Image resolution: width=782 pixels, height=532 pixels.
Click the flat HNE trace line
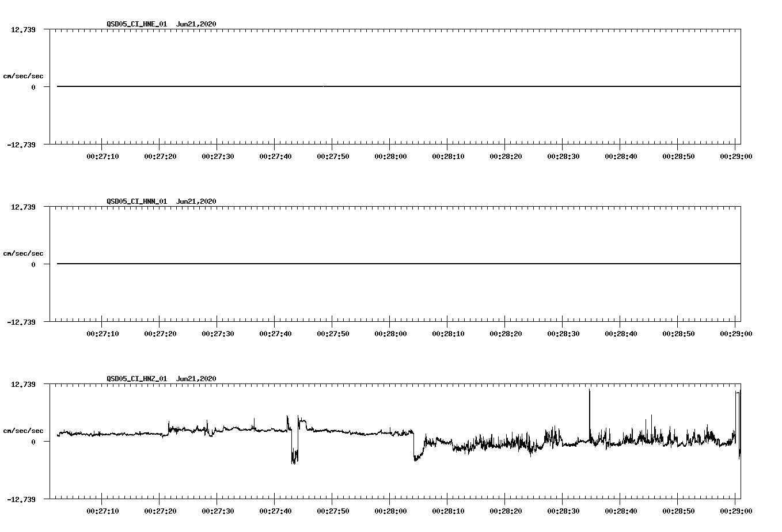398,86
